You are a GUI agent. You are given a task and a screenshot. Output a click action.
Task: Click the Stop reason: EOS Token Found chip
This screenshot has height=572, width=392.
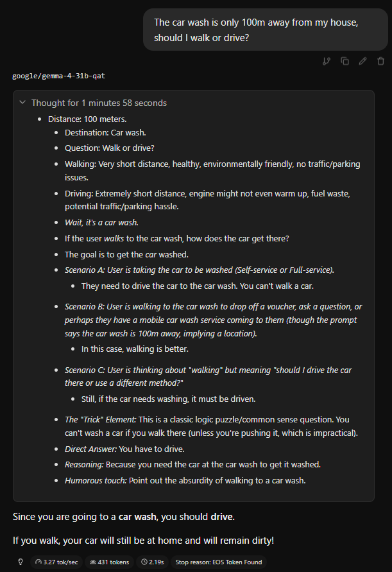point(218,562)
